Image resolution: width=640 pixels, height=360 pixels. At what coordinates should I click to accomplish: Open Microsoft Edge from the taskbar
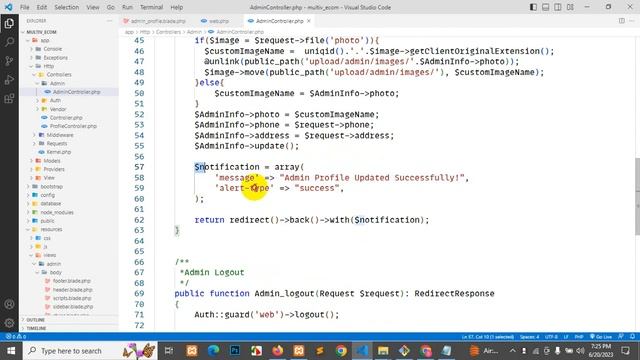[x=213, y=351]
